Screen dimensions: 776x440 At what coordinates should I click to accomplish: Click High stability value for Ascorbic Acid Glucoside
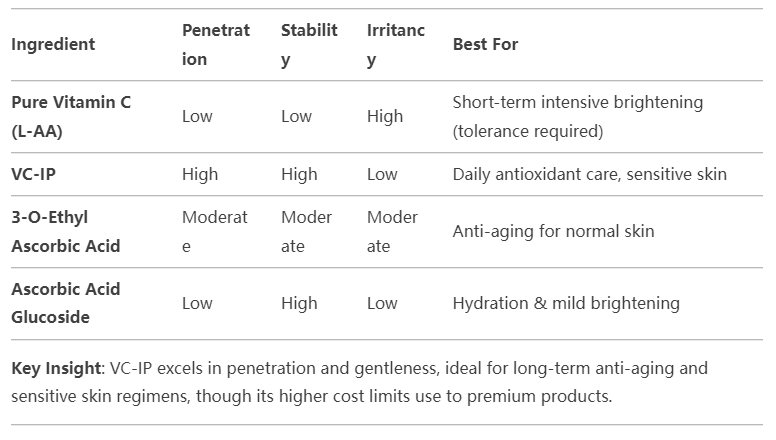click(299, 303)
